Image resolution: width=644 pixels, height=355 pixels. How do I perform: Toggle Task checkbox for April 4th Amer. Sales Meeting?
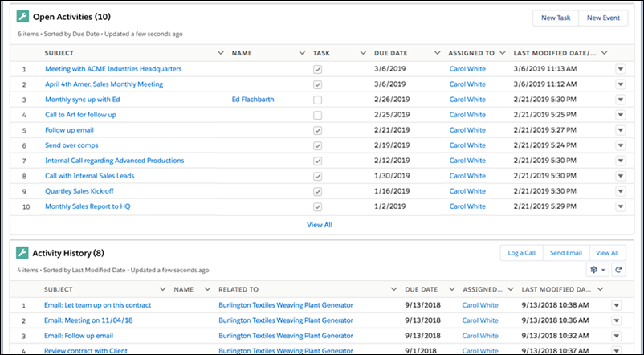(x=317, y=84)
